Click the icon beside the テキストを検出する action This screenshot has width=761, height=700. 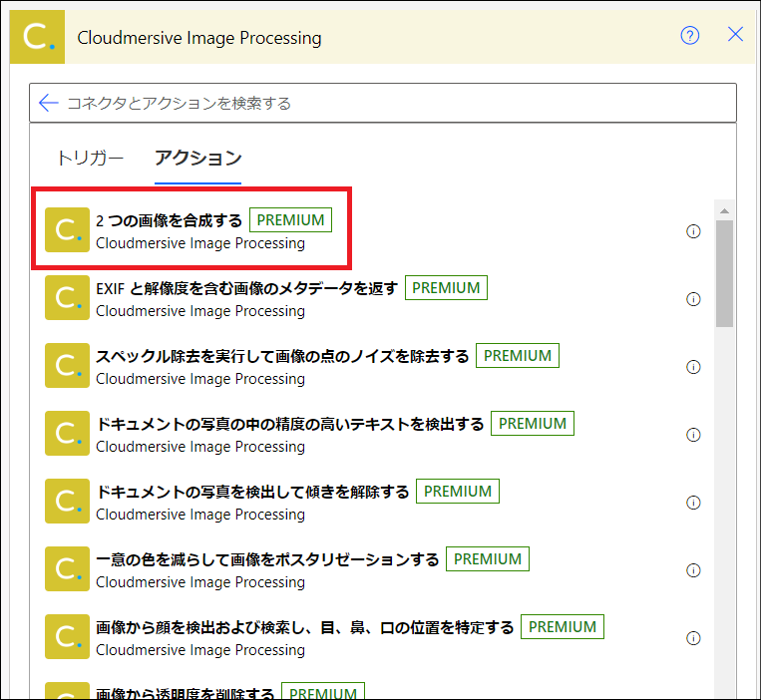click(x=67, y=434)
